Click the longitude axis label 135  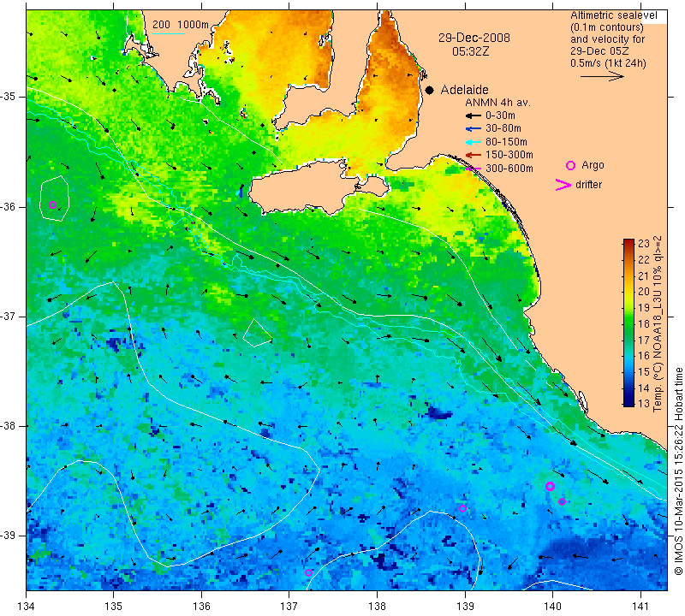pyautogui.click(x=114, y=607)
